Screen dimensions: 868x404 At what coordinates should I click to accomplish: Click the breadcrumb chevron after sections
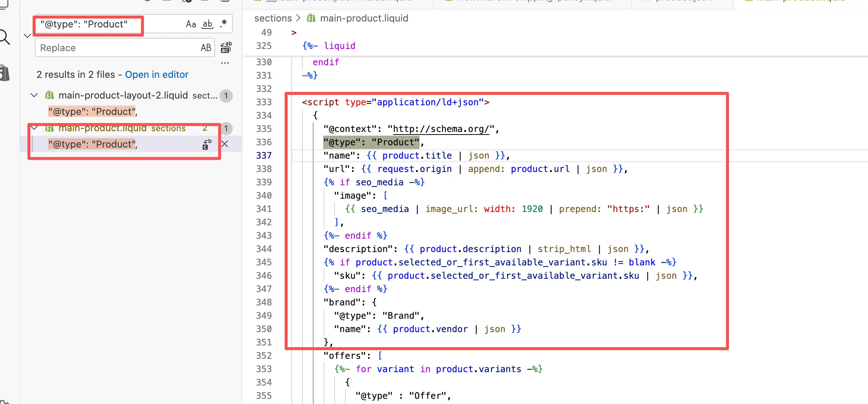click(298, 18)
